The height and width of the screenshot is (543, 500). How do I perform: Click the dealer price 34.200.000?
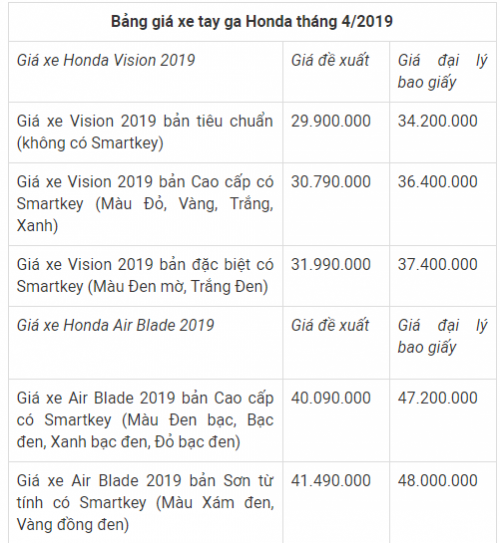click(437, 121)
